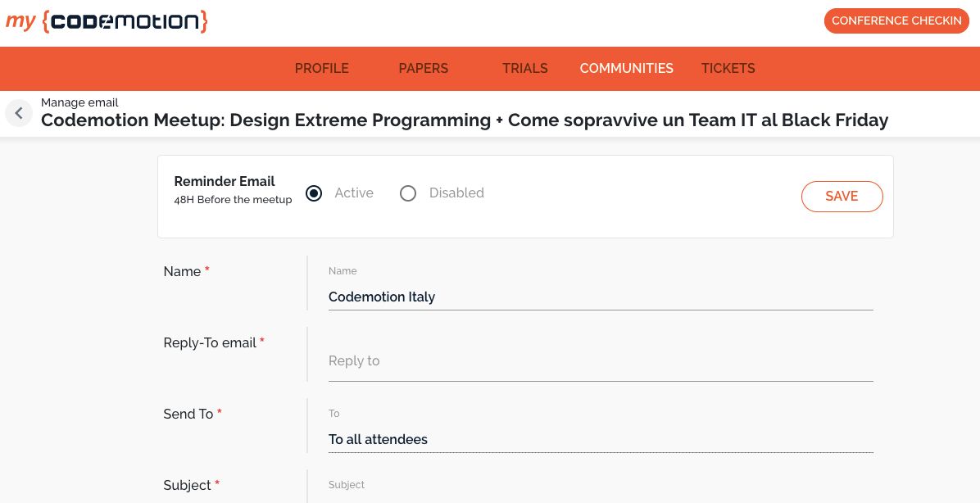Select the Active reminder email radio button
This screenshot has height=503, width=980.
coord(314,193)
